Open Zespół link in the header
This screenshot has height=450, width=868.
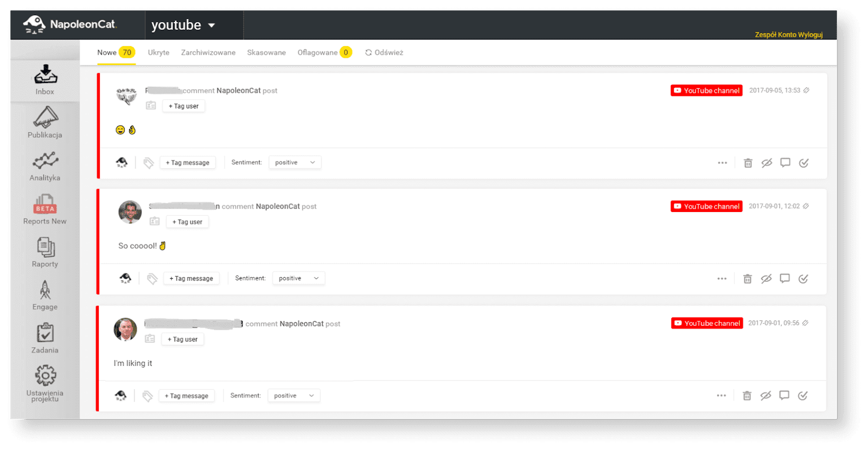(765, 35)
